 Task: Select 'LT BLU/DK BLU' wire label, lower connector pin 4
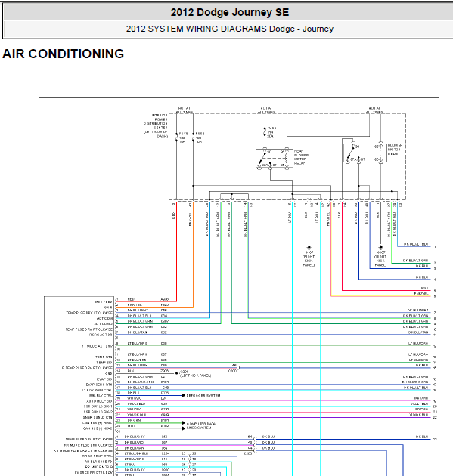(x=136, y=453)
